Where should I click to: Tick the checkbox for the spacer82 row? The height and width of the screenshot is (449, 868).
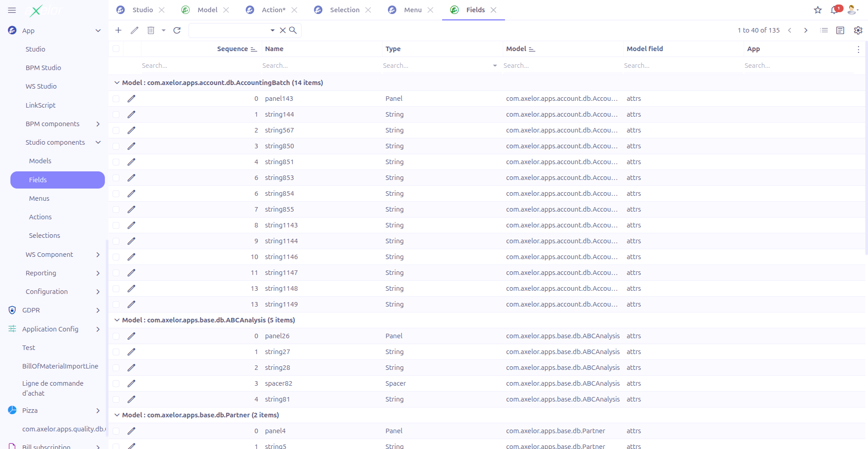click(x=116, y=383)
